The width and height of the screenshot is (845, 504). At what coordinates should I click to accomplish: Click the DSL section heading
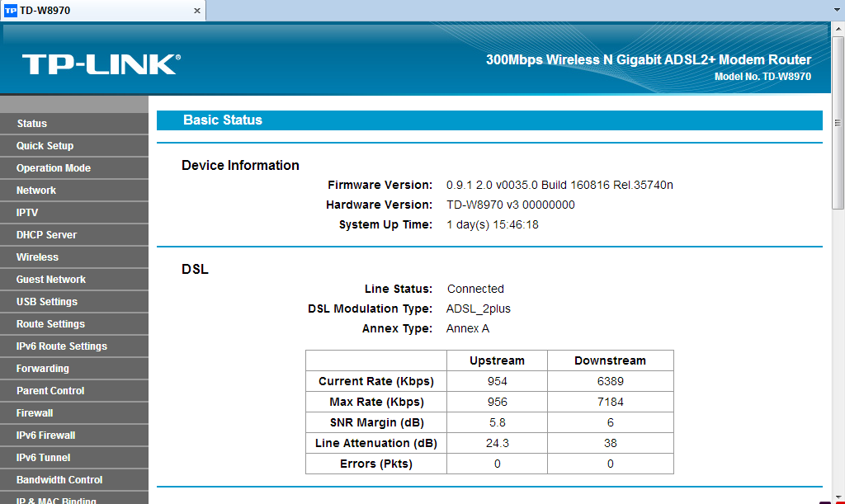[x=195, y=269]
